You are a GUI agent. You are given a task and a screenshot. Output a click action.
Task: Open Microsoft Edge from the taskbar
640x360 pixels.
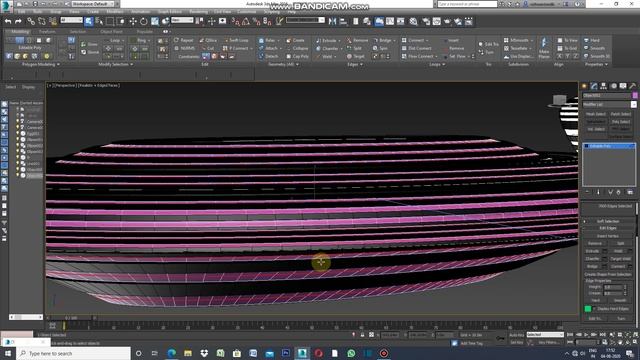point(171,353)
